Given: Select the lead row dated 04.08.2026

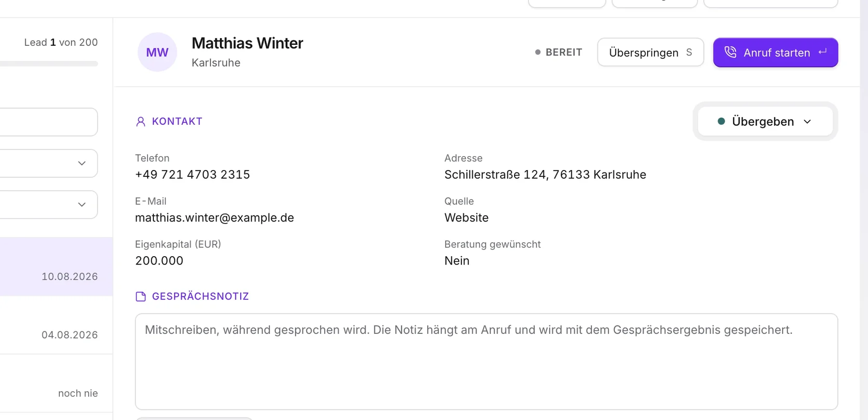Looking at the screenshot, I should pos(56,325).
